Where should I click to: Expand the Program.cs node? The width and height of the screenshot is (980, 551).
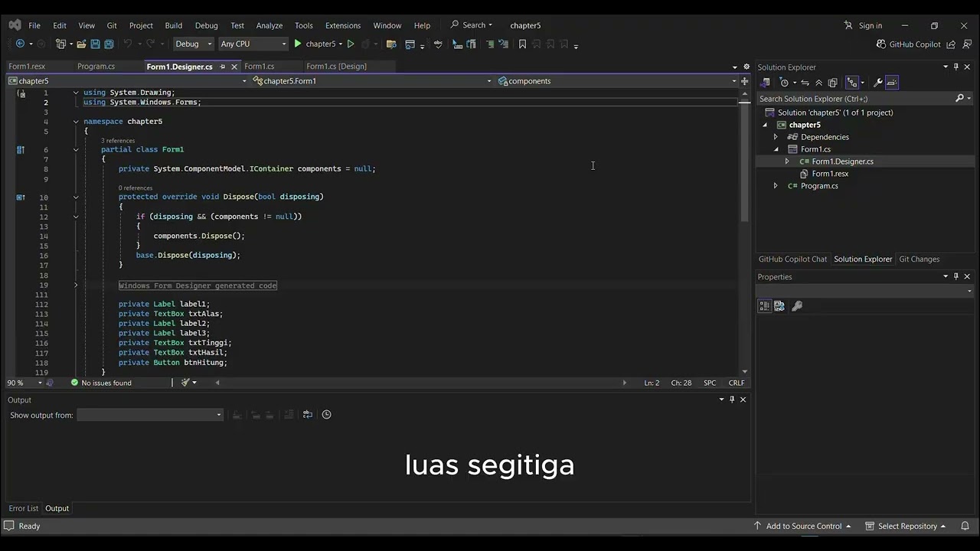[x=776, y=186]
